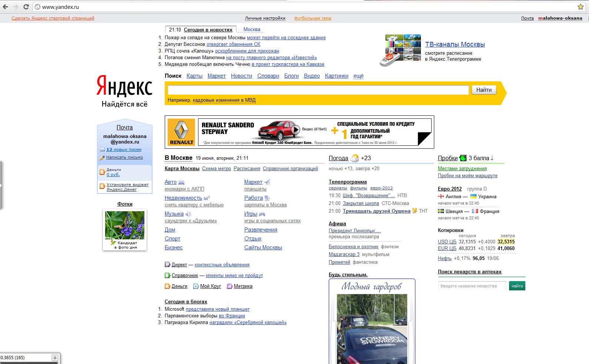Click the USD ЦБ exchange rate link
This screenshot has height=364, width=589.
(x=447, y=242)
